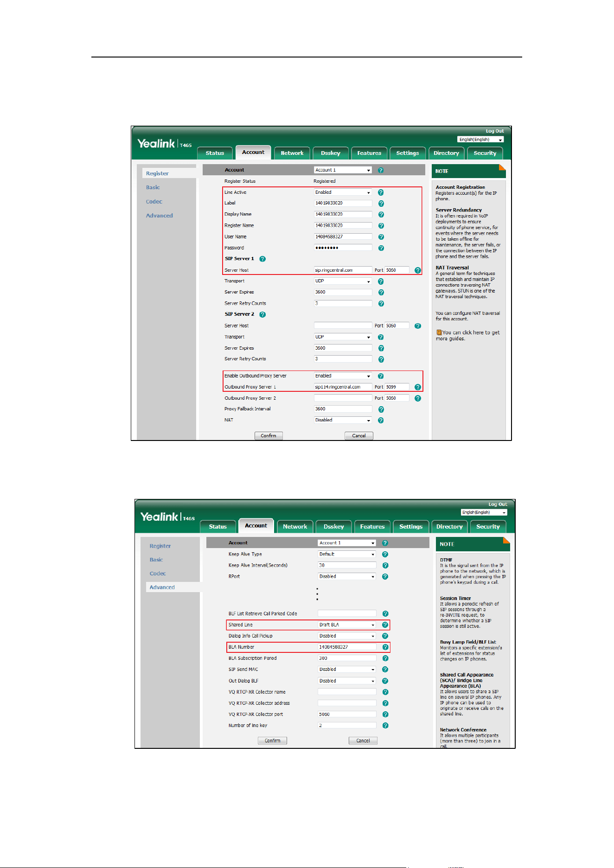
Task: Click Cancel button on Advanced page
Action: coord(363,740)
